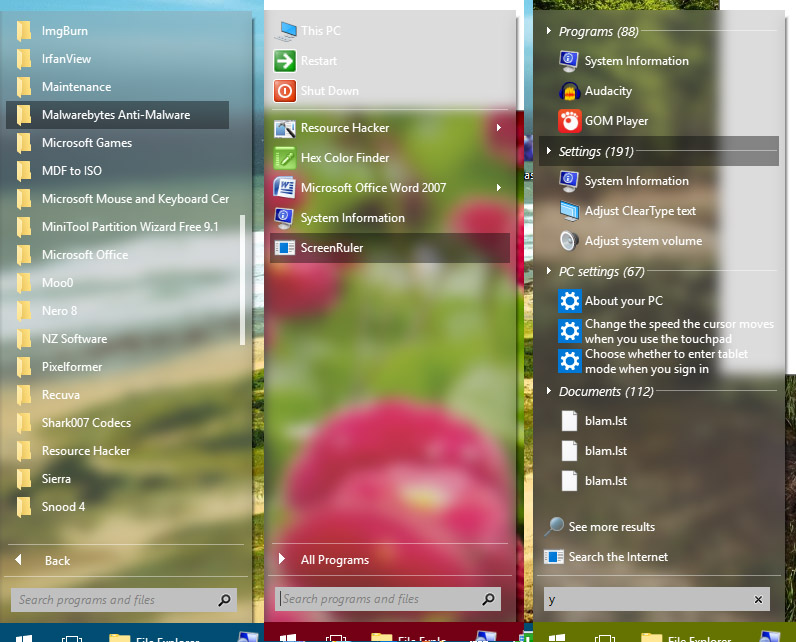Screen dimensions: 796x642
Task: Click the All Programs label
Action: [335, 560]
